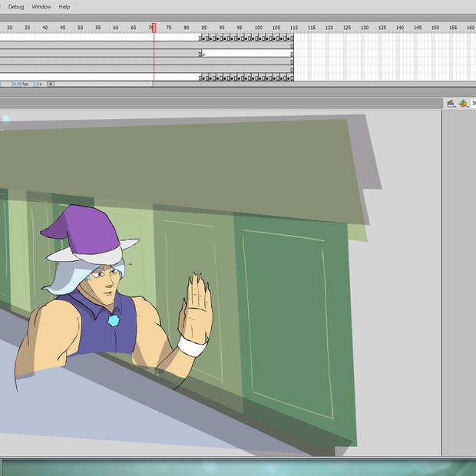Viewport: 476px width, 476px height.
Task: Click the red playhead marker
Action: (x=154, y=28)
